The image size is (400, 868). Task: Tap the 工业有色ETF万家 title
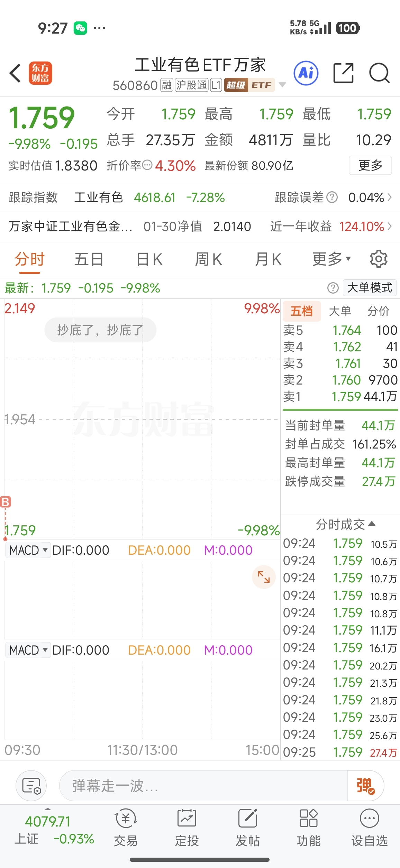tap(200, 65)
